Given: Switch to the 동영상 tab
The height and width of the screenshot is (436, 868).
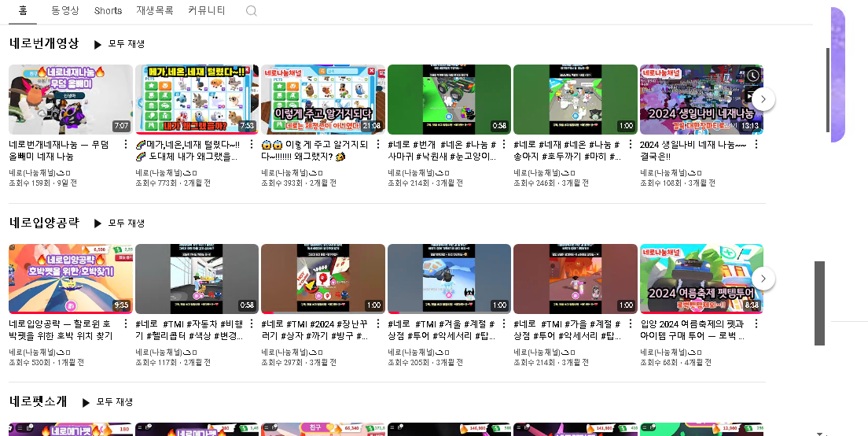Looking at the screenshot, I should point(64,10).
